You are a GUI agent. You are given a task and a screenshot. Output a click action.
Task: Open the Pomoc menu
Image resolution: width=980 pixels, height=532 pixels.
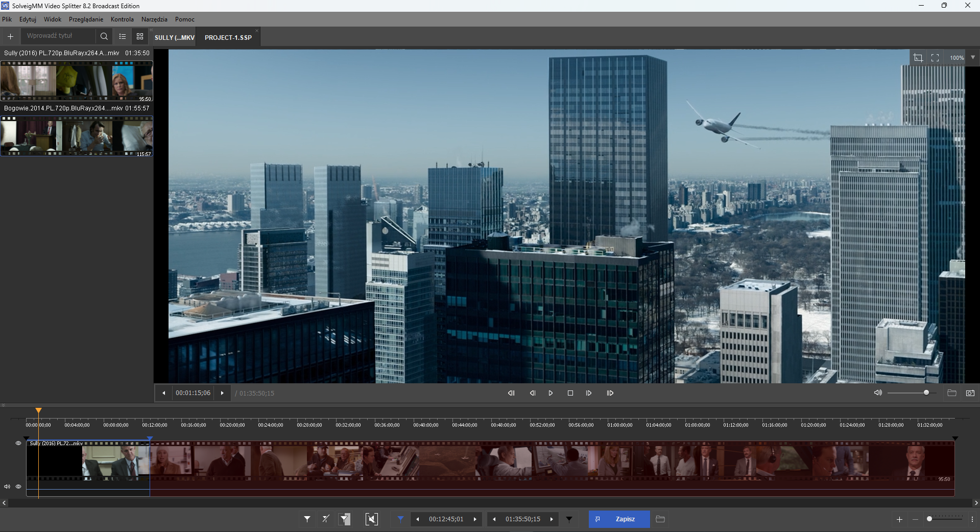pos(185,19)
